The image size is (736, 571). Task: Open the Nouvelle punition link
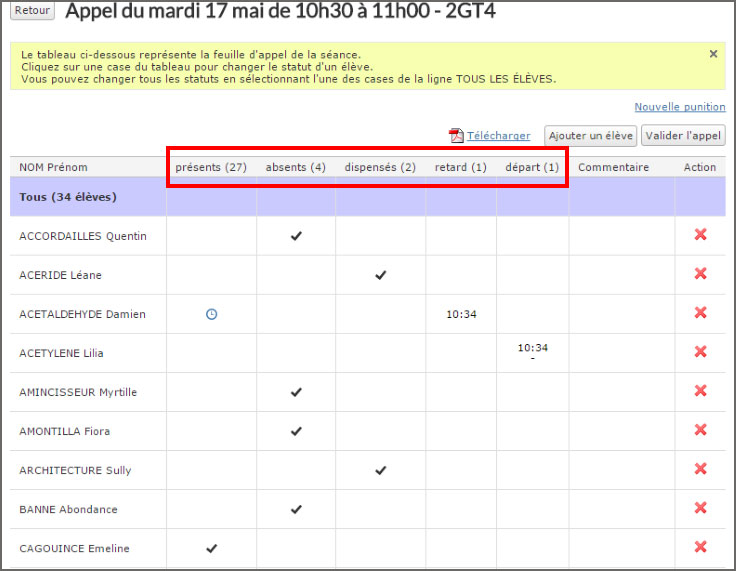[x=679, y=107]
